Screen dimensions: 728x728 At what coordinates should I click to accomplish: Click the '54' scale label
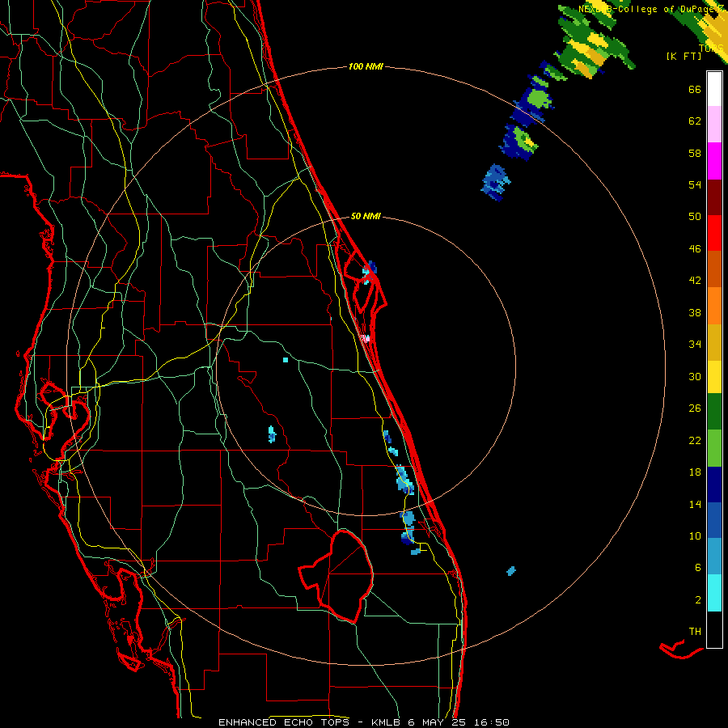[695, 184]
